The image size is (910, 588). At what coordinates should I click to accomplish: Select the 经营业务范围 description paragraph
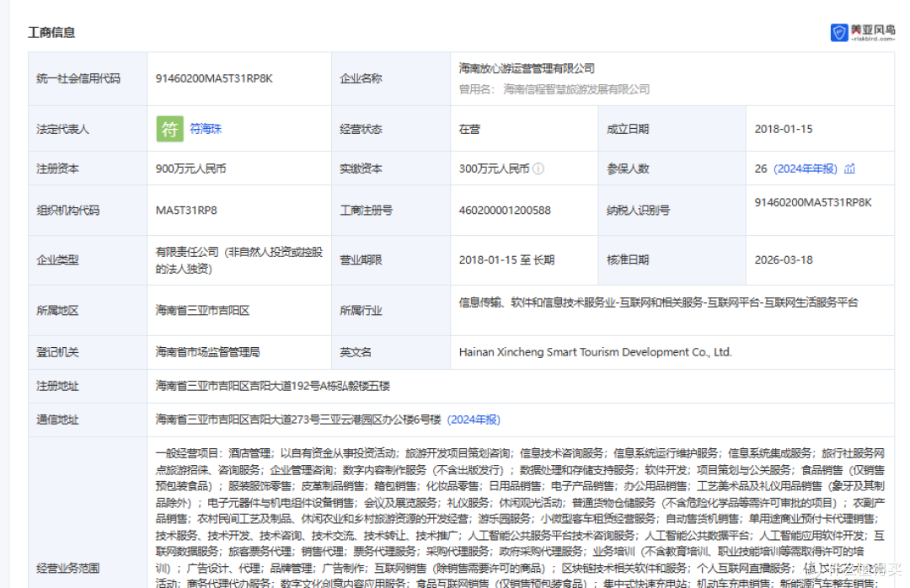click(521, 518)
